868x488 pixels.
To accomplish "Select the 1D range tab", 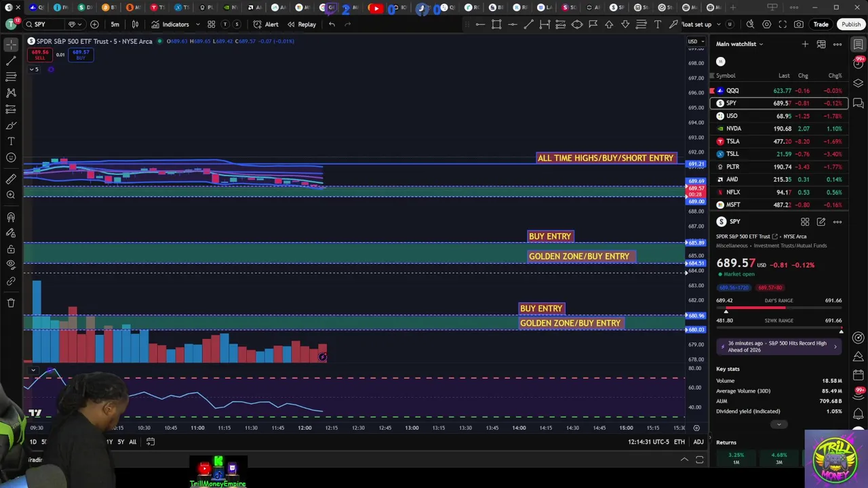I will click(33, 442).
